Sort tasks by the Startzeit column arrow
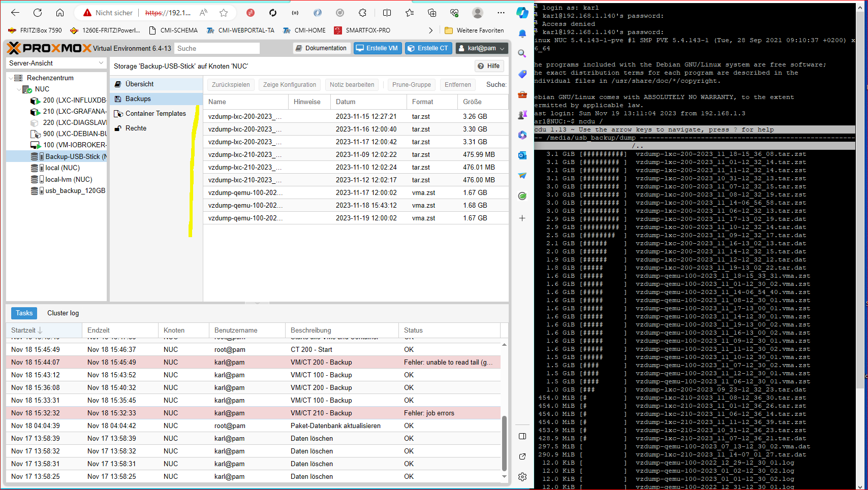The width and height of the screenshot is (868, 490). 40,331
